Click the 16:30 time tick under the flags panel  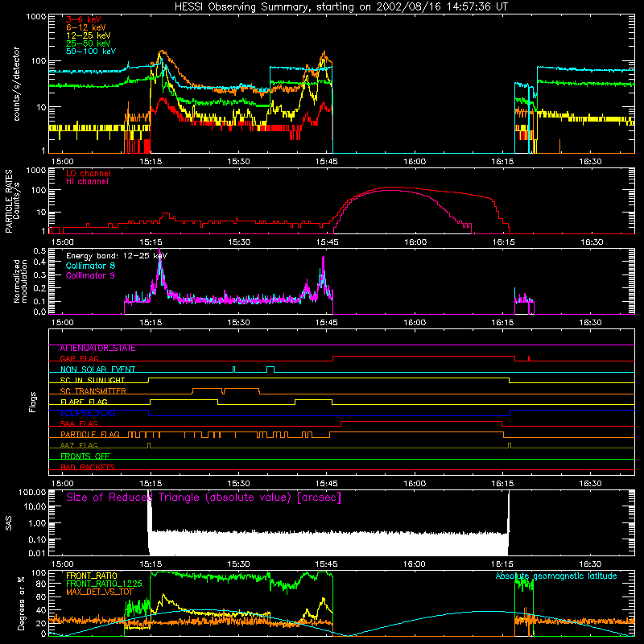591,484
